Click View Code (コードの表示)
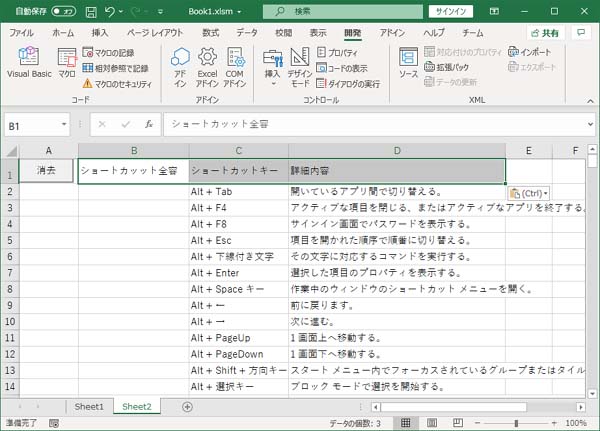Screen dimensions: 600x431 (x=342, y=68)
